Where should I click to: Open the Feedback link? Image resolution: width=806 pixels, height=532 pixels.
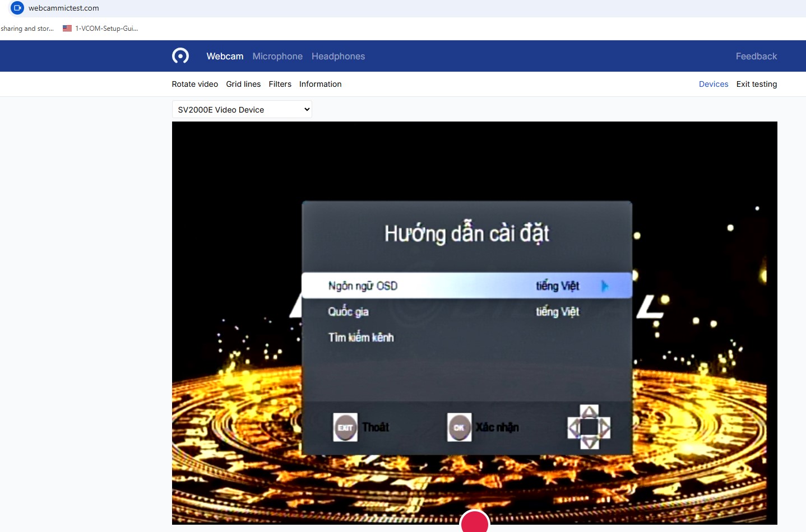click(x=756, y=56)
